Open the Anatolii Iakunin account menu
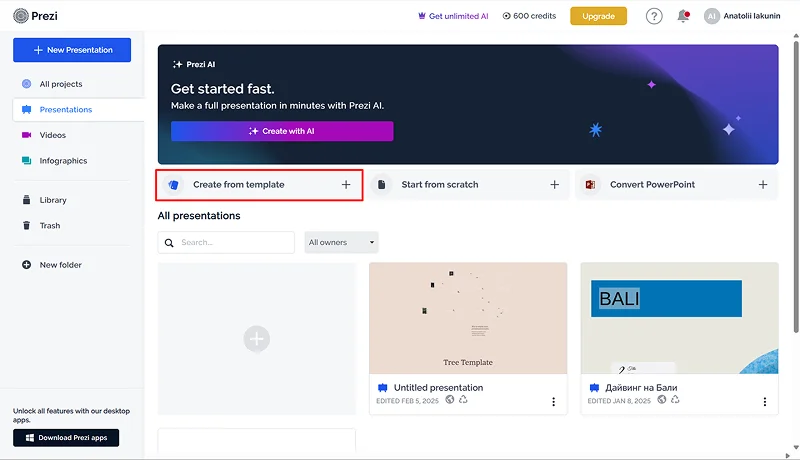800x460 pixels. click(x=752, y=16)
